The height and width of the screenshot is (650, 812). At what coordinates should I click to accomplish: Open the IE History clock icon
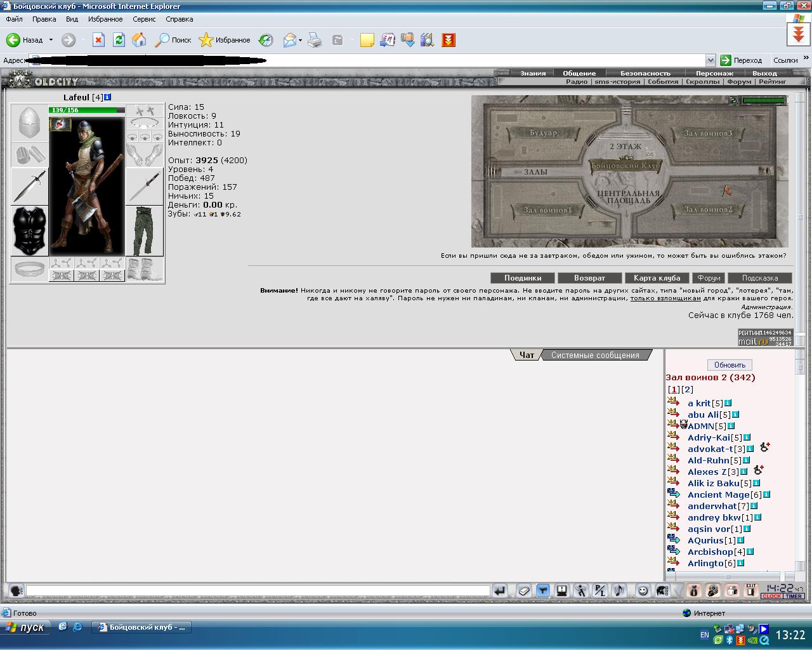[266, 40]
